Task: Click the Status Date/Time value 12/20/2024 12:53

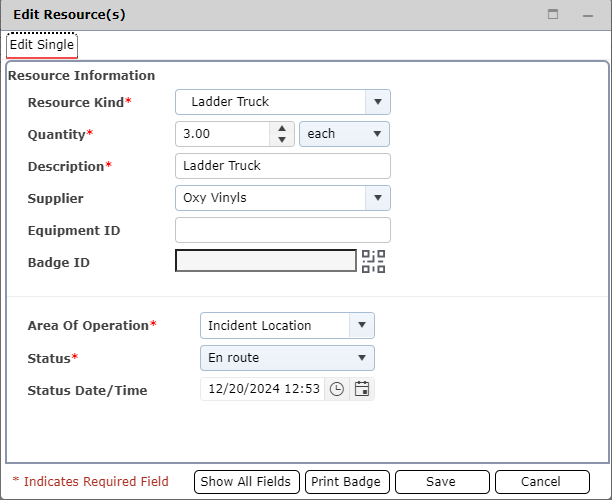Action: (263, 389)
